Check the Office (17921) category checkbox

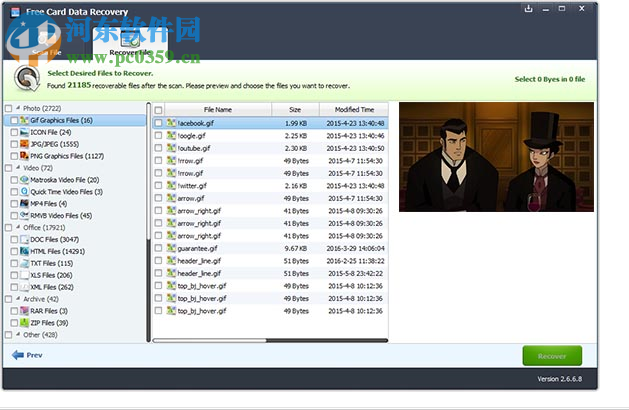click(8, 227)
